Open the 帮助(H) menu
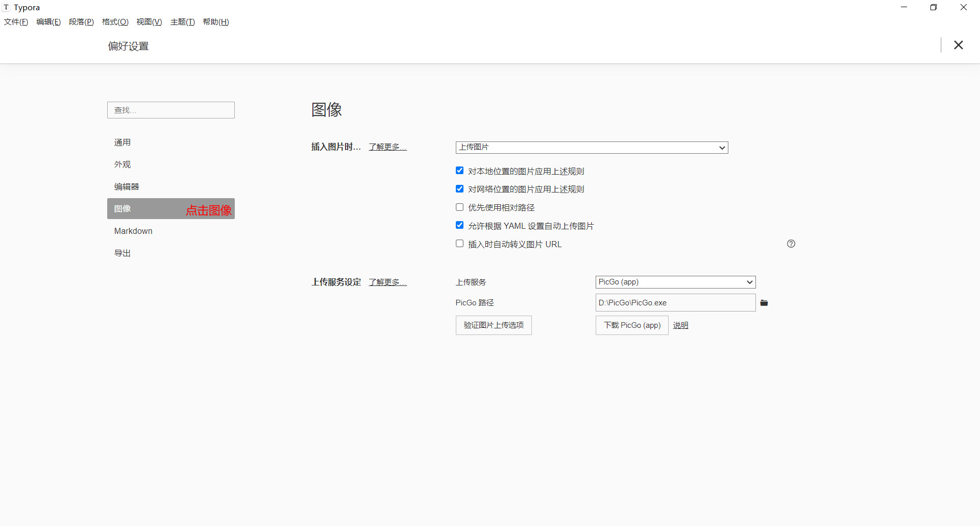The width and height of the screenshot is (980, 526). [216, 22]
